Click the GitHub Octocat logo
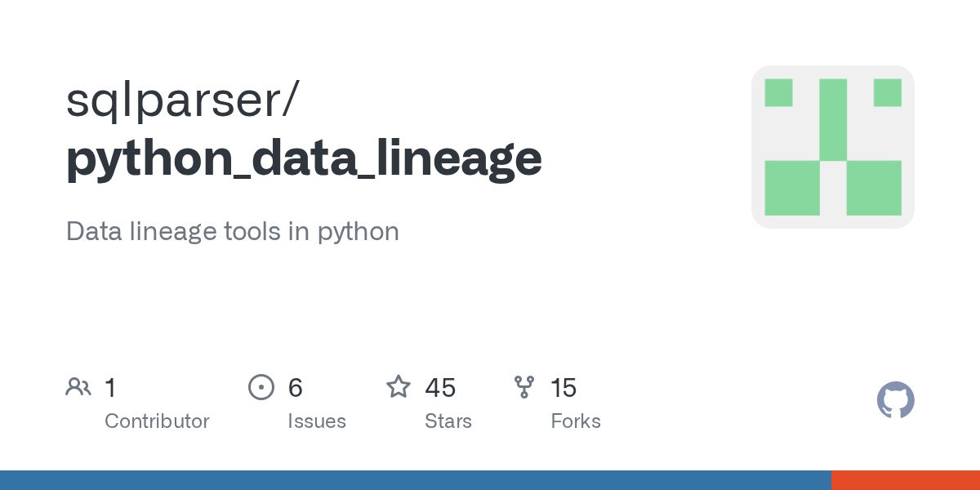 point(895,400)
